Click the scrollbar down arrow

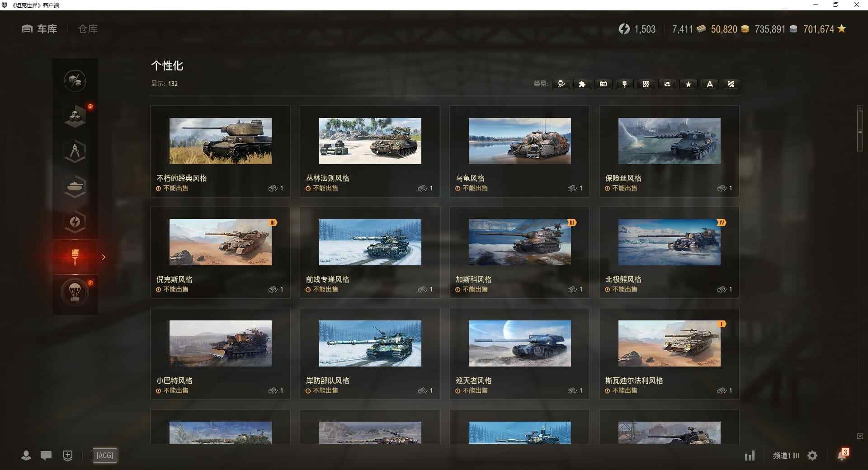860,436
